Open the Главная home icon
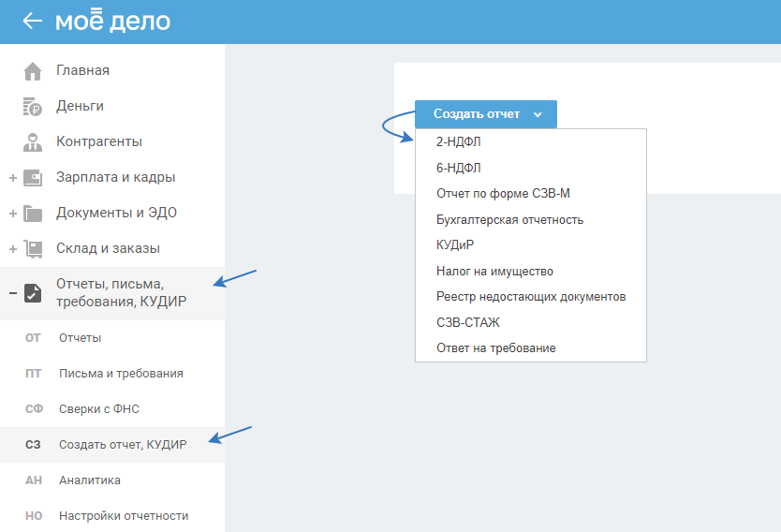Screen dimensions: 781x532 [x=33, y=71]
